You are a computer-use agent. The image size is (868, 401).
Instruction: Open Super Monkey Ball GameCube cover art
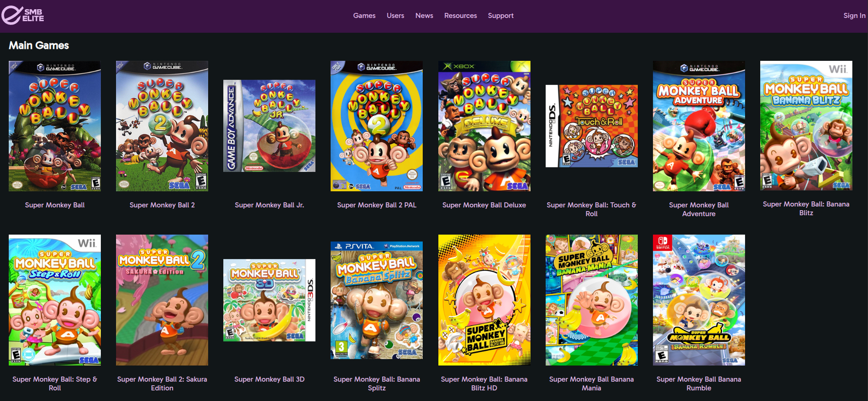tap(55, 126)
